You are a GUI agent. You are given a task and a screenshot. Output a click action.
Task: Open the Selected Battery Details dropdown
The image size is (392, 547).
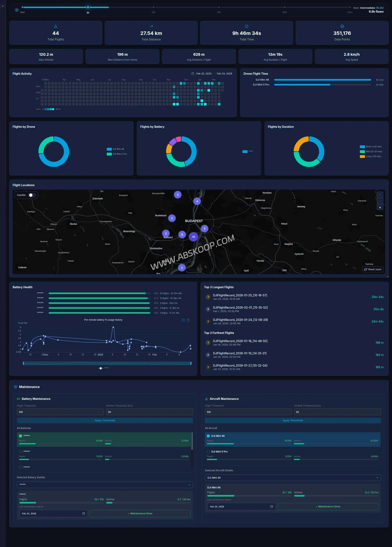pyautogui.click(x=105, y=485)
